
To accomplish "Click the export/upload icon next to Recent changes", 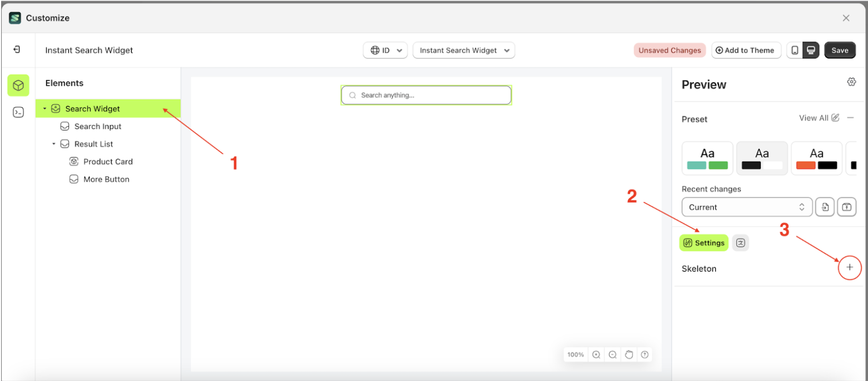I will [x=847, y=207].
